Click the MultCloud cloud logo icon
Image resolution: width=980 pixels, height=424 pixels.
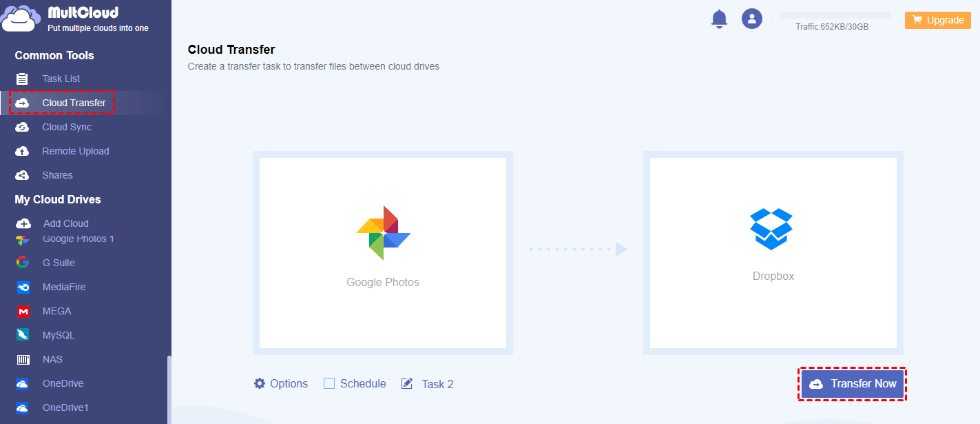coord(21,19)
